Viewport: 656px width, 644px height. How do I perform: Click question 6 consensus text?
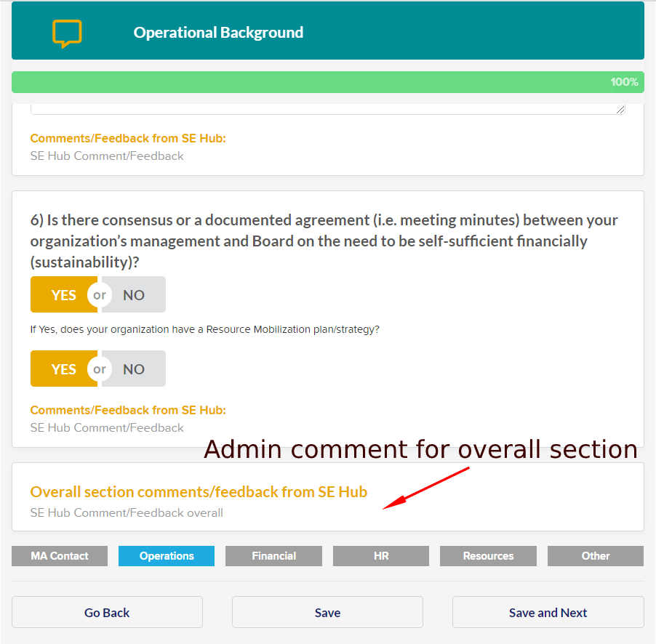click(324, 241)
